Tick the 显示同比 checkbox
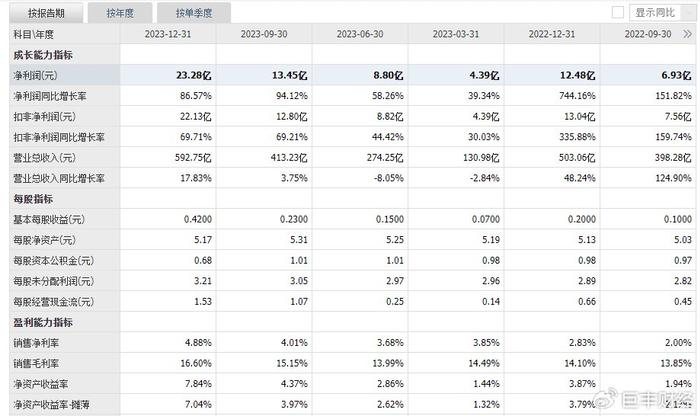700x416 pixels. click(617, 13)
